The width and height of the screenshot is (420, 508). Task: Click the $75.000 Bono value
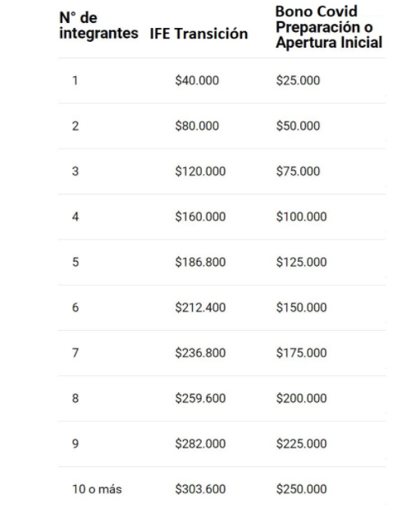(298, 171)
